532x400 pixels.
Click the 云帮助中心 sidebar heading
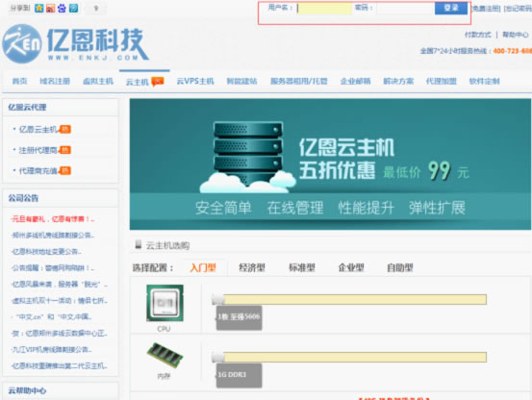27,390
